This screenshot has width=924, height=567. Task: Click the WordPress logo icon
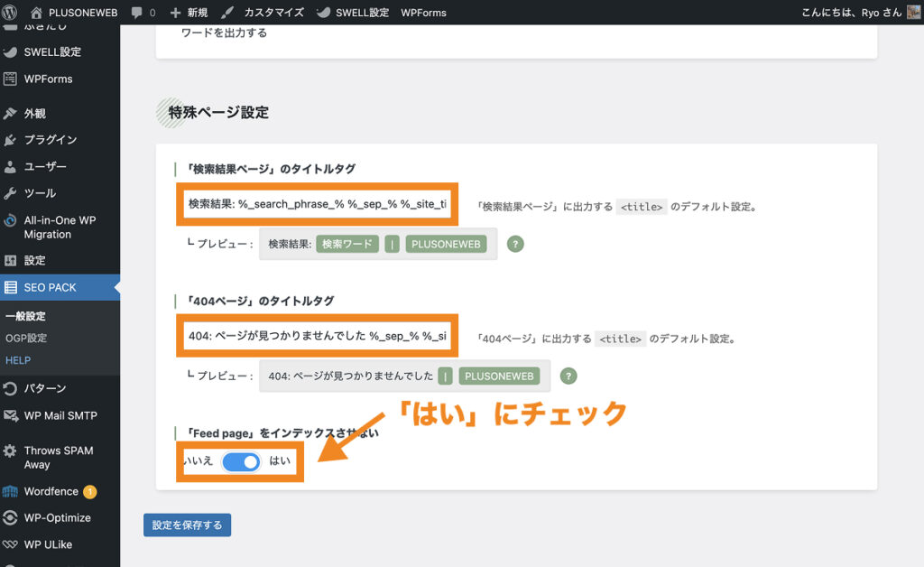coord(10,13)
